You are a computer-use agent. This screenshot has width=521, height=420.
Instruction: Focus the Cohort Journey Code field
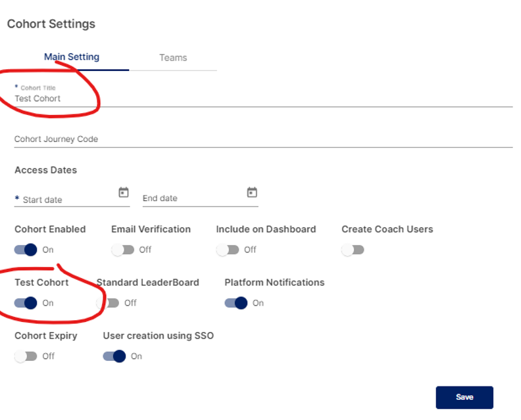pos(263,139)
